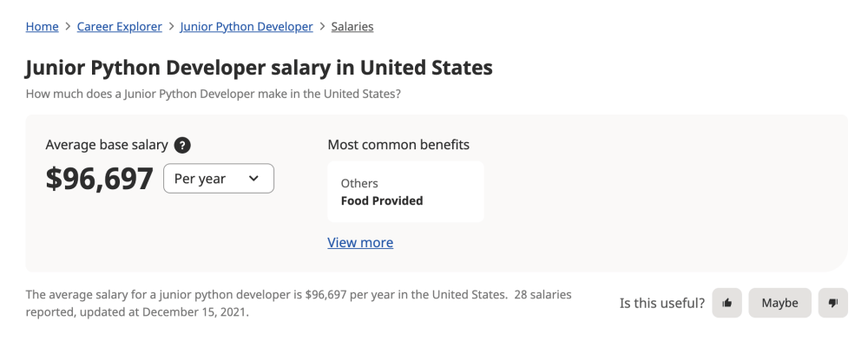Open the Career Explorer breadcrumb link
Image resolution: width=868 pixels, height=341 pixels.
click(120, 27)
